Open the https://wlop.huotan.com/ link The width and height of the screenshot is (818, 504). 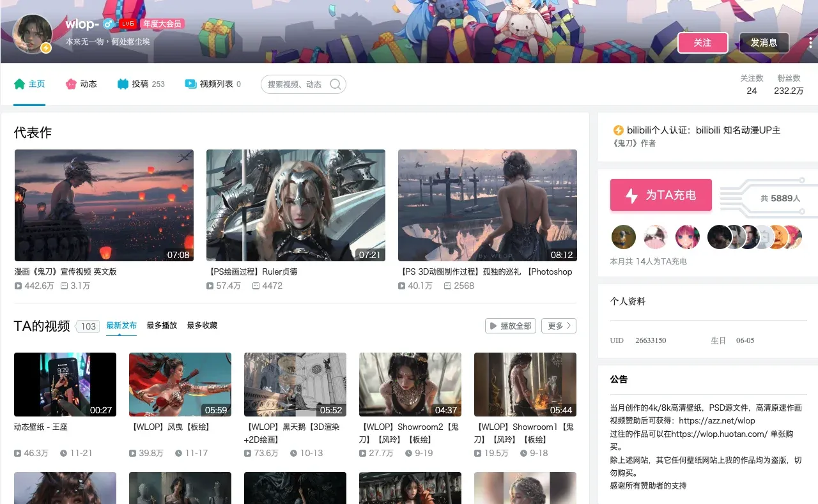click(719, 434)
